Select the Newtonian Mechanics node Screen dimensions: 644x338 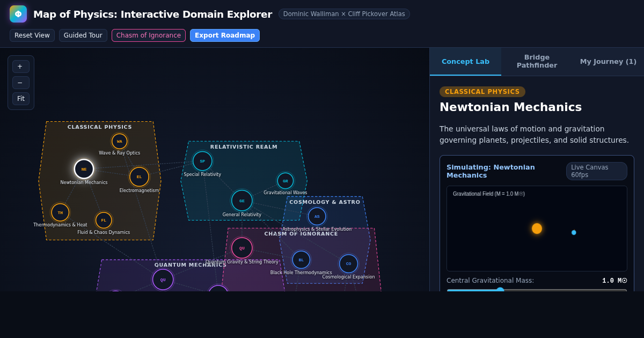84,169
